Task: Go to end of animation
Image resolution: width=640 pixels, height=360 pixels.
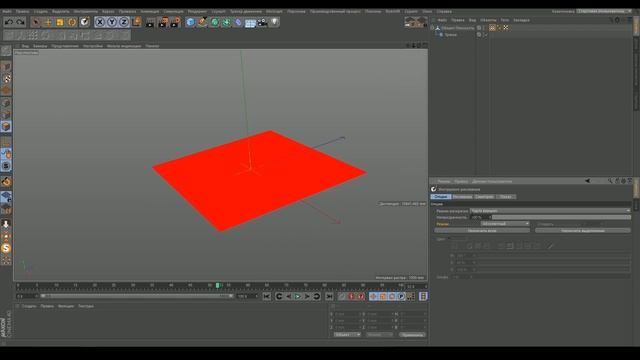Action: click(x=329, y=296)
